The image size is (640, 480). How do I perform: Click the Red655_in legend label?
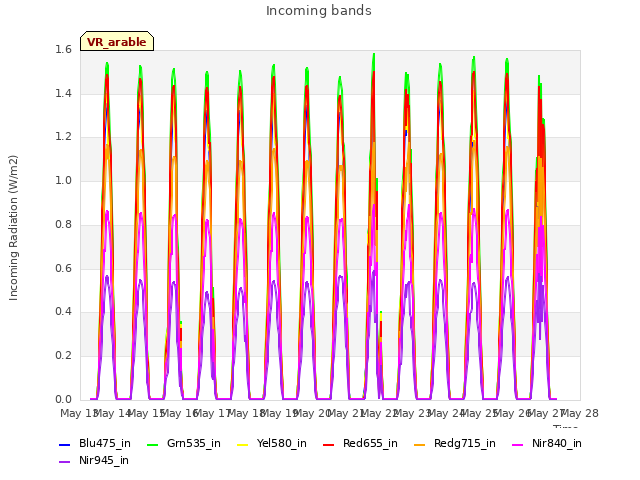point(370,443)
